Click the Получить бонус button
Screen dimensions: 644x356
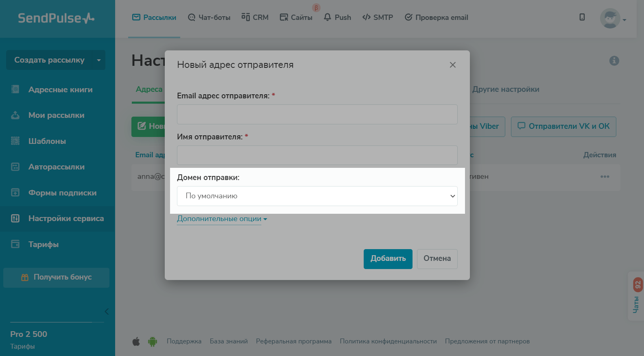pyautogui.click(x=57, y=278)
